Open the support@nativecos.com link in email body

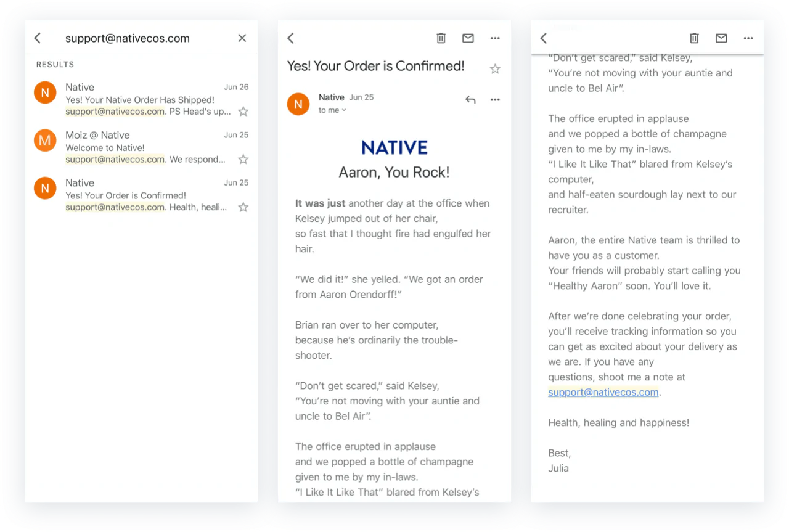tap(603, 392)
